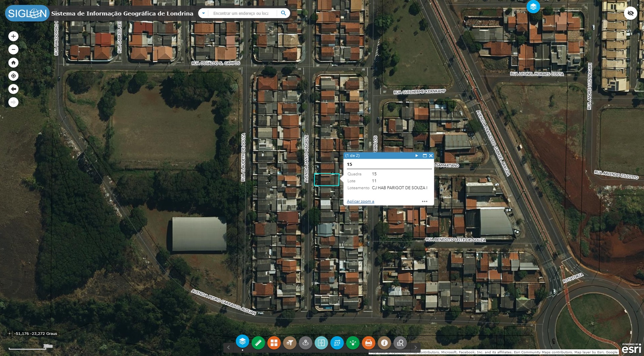Click the 'RUA OSVALDO S. CAMPOS' street label

click(x=216, y=63)
